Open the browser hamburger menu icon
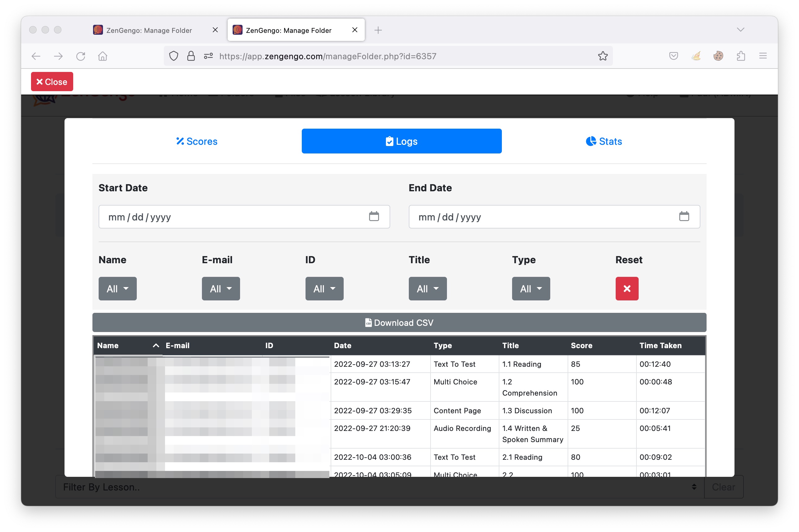The width and height of the screenshot is (799, 532). [763, 56]
